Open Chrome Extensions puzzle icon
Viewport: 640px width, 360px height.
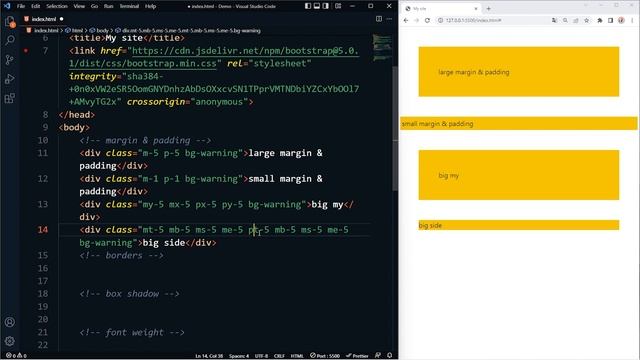pos(600,20)
